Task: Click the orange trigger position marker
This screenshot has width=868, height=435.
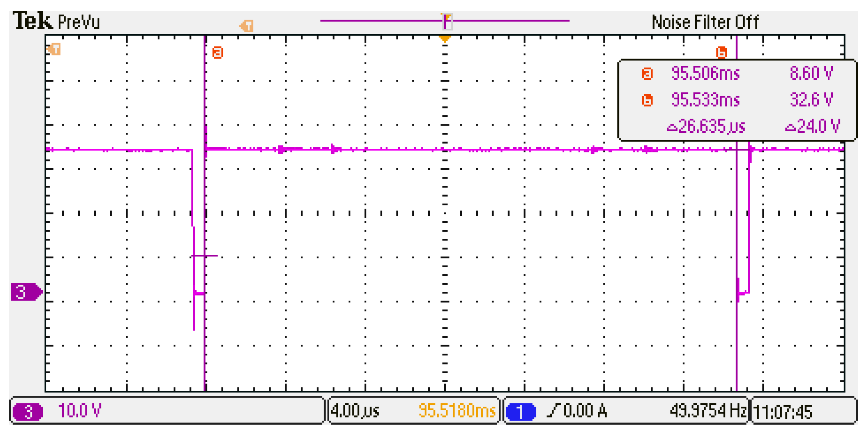Action: [x=445, y=39]
